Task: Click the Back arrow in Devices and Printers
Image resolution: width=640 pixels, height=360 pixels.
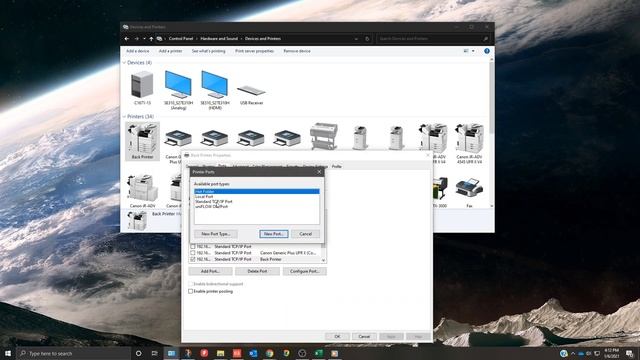Action: click(x=127, y=39)
